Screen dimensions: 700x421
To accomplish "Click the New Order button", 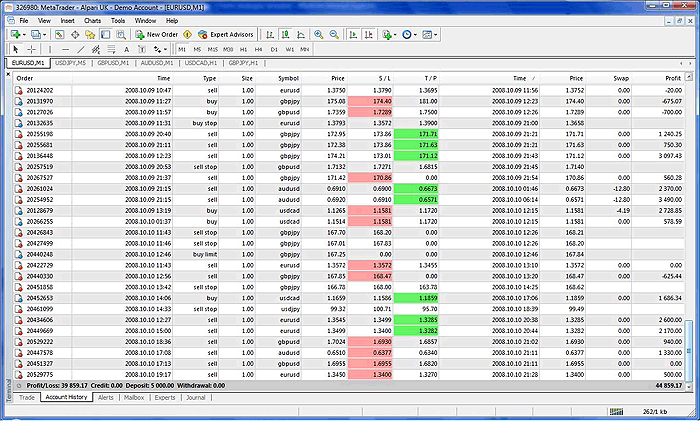I will pyautogui.click(x=157, y=34).
